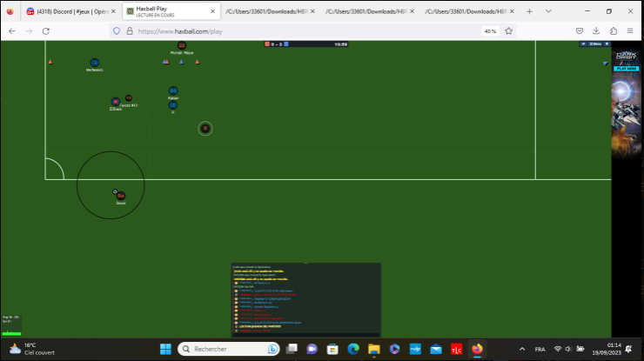Bookmark this page with the star icon
The image size is (644, 361).
pyautogui.click(x=509, y=30)
